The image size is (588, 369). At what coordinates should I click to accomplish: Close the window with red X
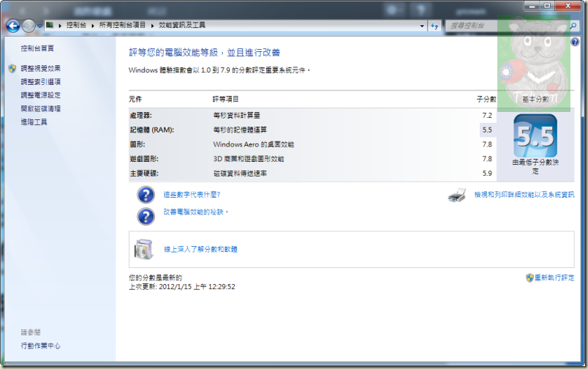[x=568, y=6]
